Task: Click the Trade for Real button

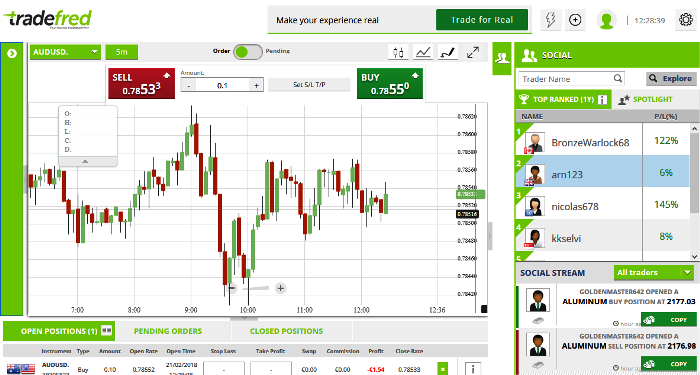Action: (482, 20)
